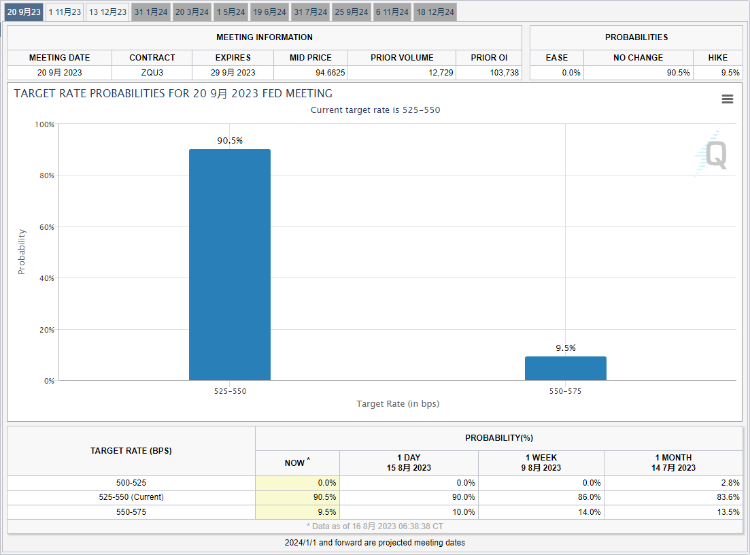This screenshot has height=555, width=750.
Task: Click the NOW column header
Action: (x=297, y=463)
